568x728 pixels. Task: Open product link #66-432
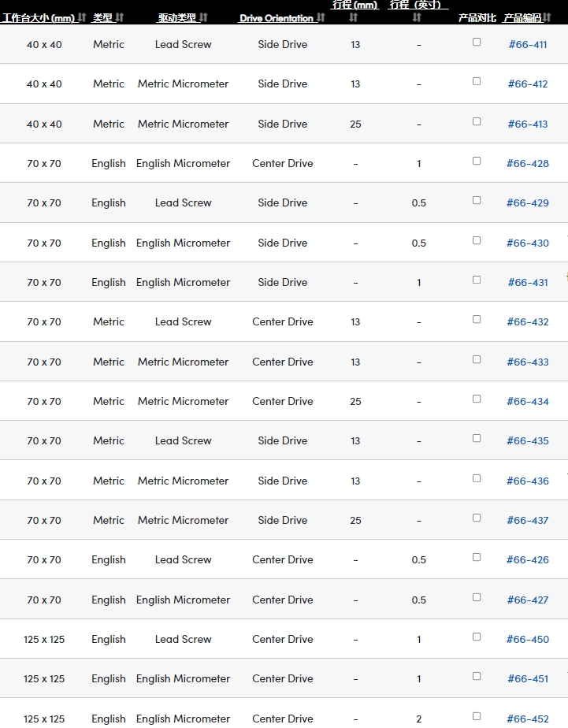pos(528,322)
